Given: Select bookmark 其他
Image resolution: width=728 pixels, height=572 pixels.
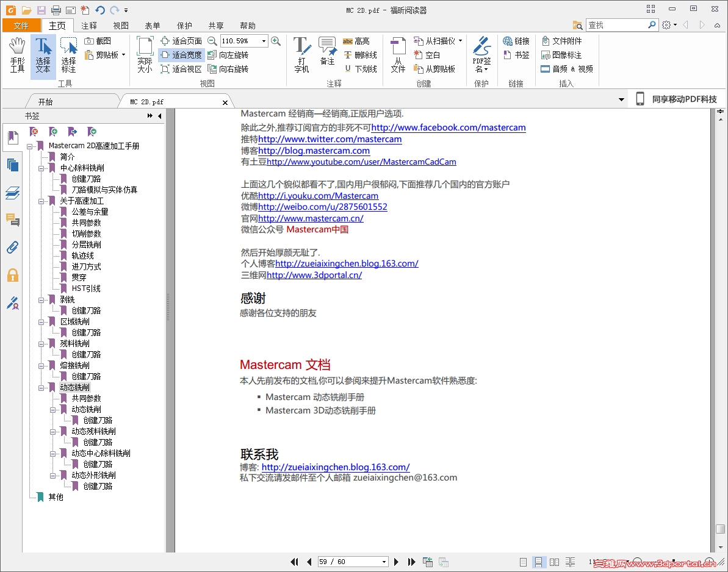Looking at the screenshot, I should (56, 498).
